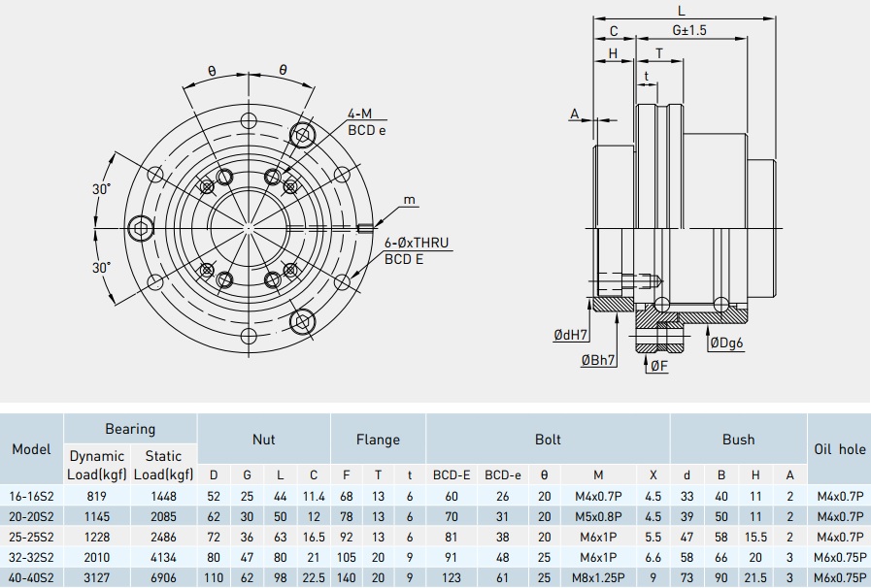Select the 40-40S2 model cell

[31, 577]
